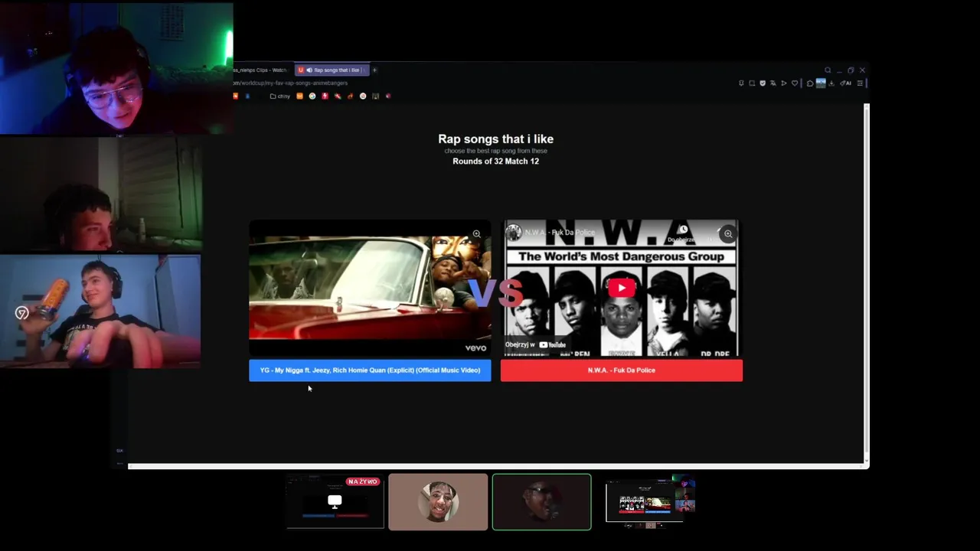This screenshot has height=551, width=980.
Task: Open the orange bookmark beside chiny folder
Action: pyautogui.click(x=299, y=96)
